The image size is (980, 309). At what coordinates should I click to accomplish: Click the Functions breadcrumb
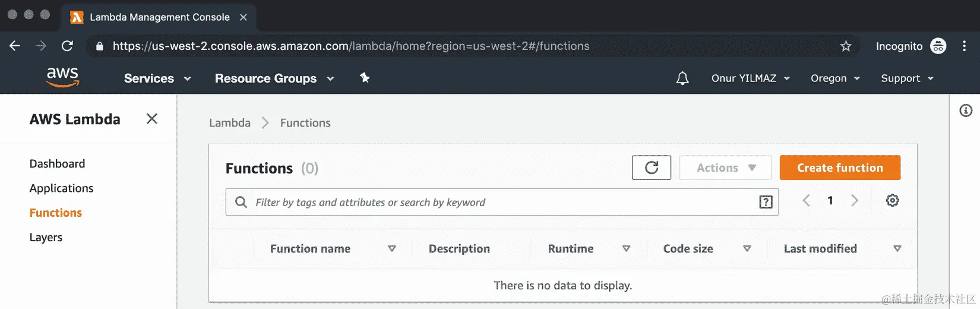[x=305, y=123]
